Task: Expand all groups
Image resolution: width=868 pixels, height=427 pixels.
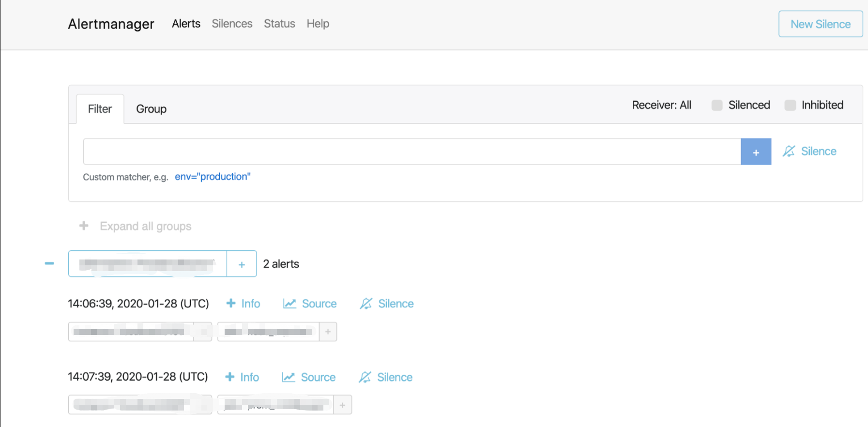Action: pyautogui.click(x=145, y=226)
